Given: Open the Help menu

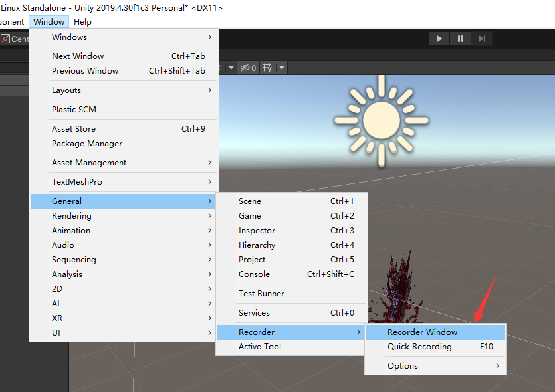Looking at the screenshot, I should pos(82,21).
